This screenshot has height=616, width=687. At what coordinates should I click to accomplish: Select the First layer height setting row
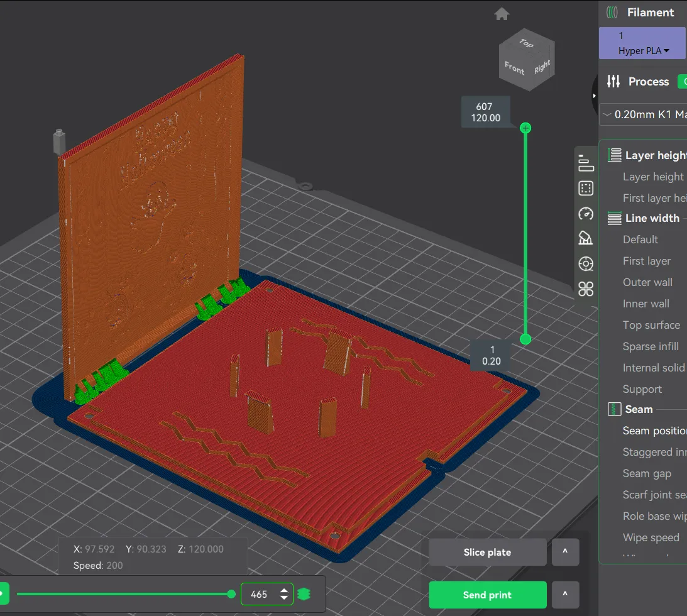click(x=654, y=198)
